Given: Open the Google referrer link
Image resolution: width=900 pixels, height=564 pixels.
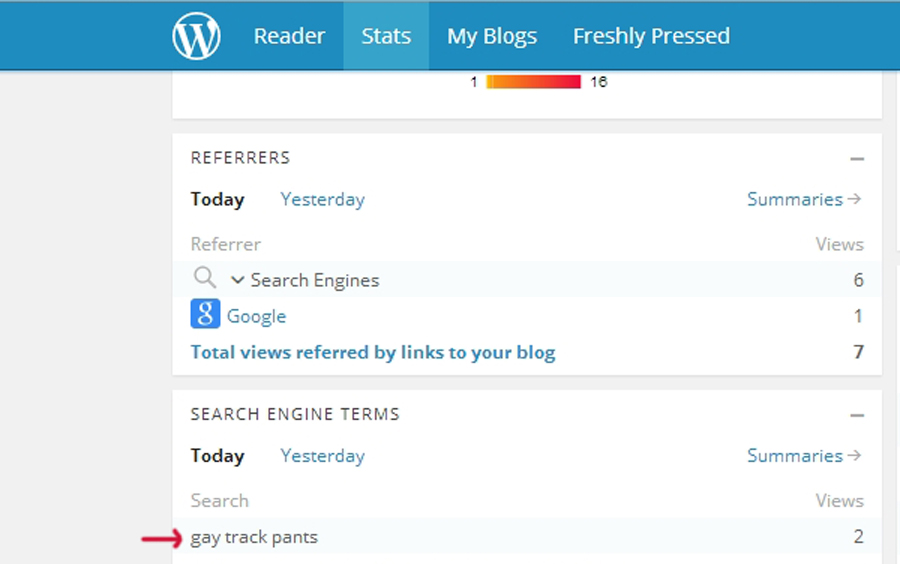Looking at the screenshot, I should pos(256,316).
